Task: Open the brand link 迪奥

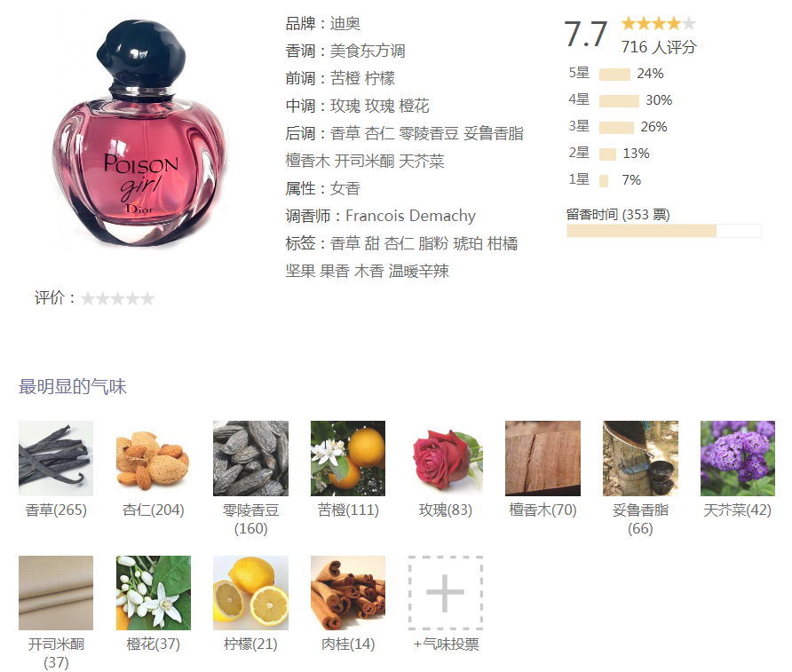Action: tap(345, 23)
